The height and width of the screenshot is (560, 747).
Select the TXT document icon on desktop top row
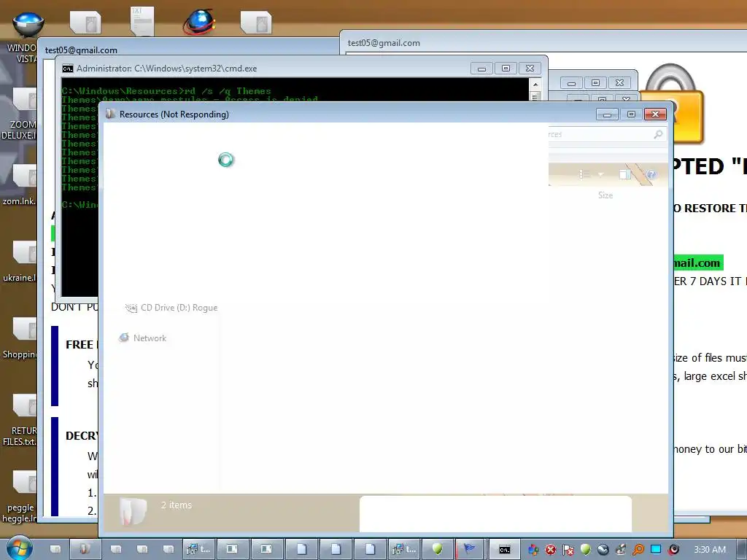(142, 21)
